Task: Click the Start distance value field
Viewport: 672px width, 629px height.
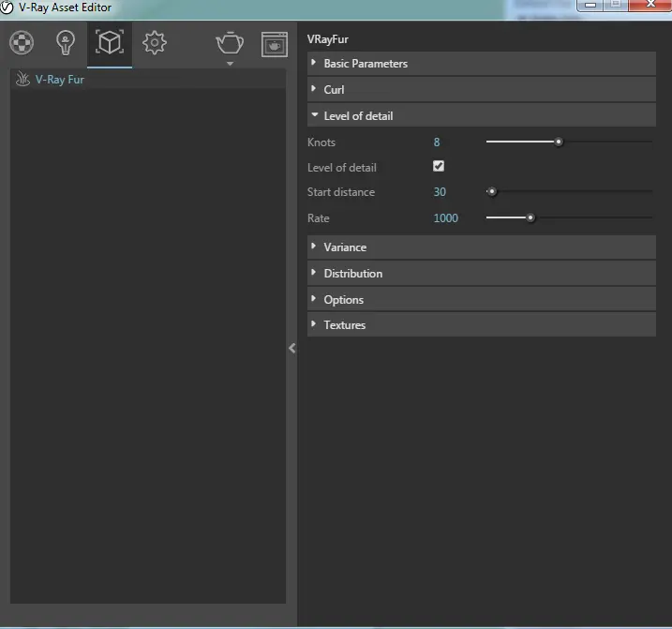Action: (440, 192)
